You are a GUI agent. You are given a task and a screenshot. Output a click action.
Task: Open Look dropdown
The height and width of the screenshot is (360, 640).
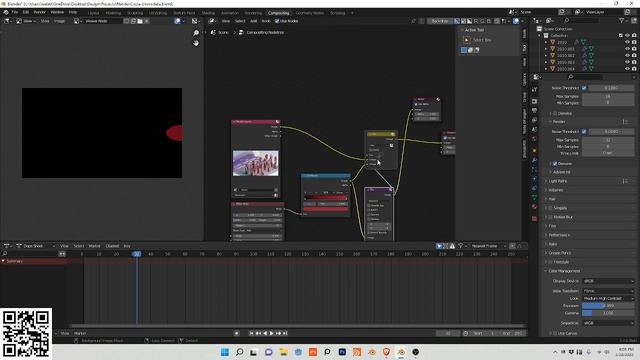pyautogui.click(x=608, y=298)
